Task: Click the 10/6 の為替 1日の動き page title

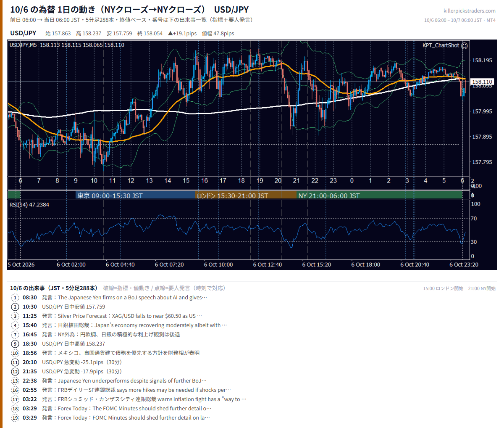Action: [129, 9]
